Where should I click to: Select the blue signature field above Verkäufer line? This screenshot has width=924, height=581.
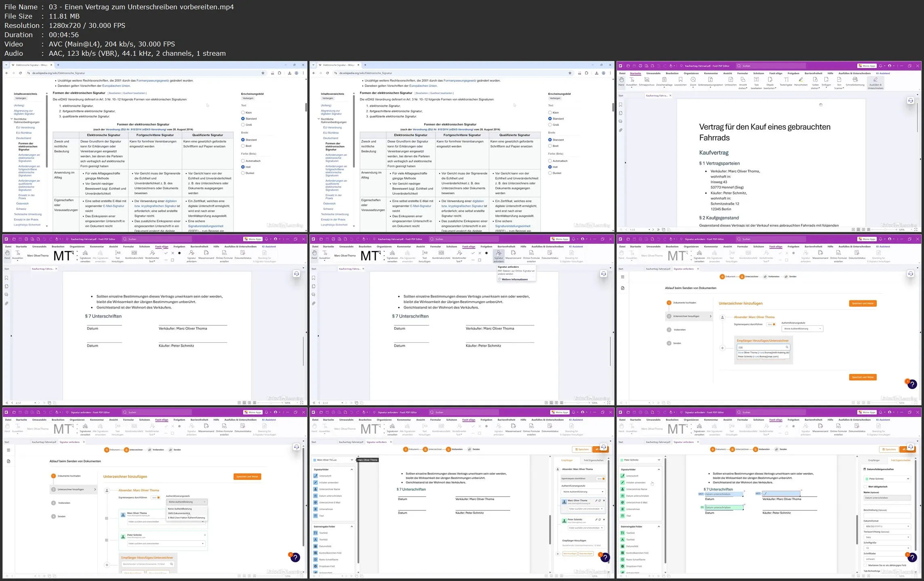tap(781, 493)
